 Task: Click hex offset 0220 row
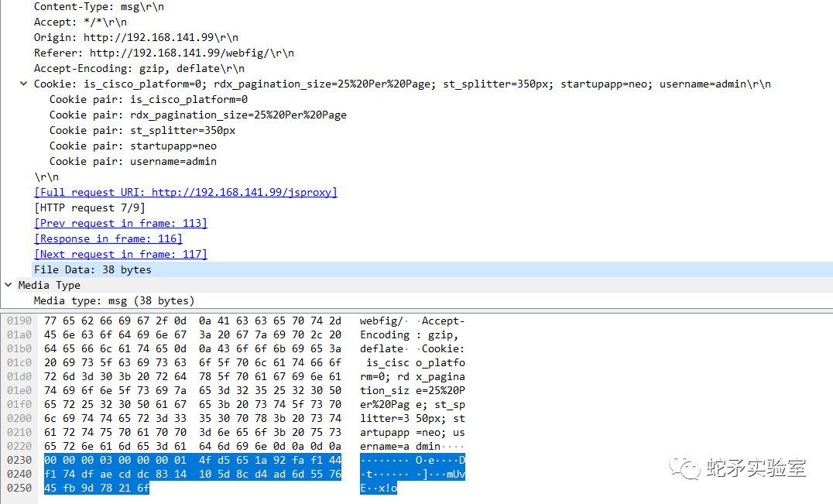[x=19, y=446]
